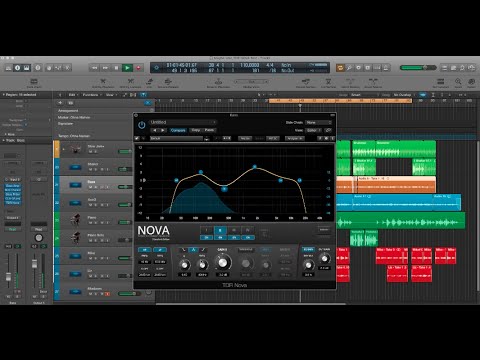
Task: Toggle the Nova LP filter button
Action: click(x=160, y=250)
